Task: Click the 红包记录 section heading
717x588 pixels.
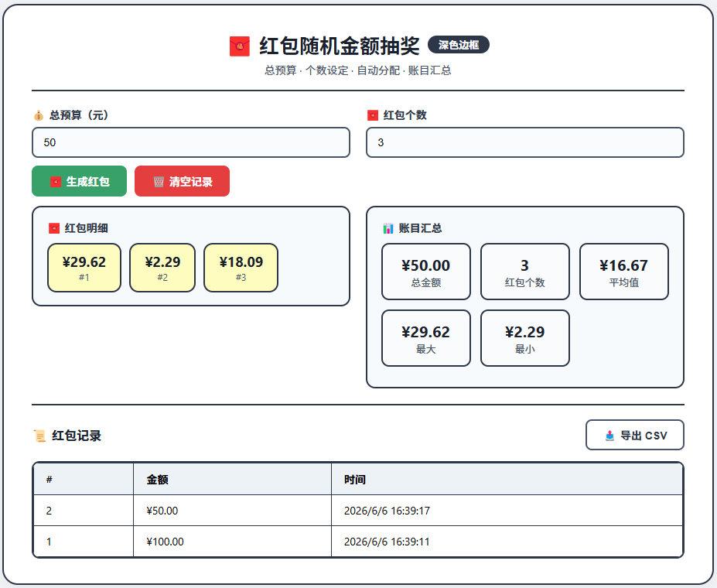Action: click(77, 436)
